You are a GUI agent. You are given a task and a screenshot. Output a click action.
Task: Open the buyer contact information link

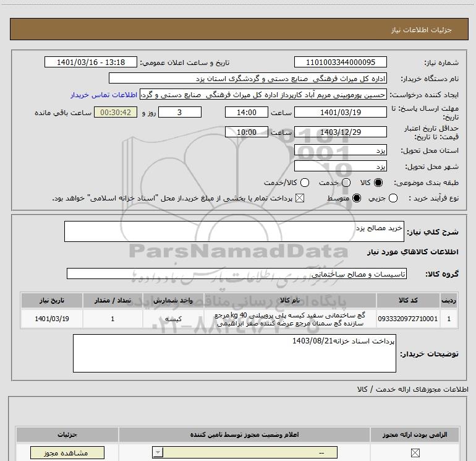[104, 95]
